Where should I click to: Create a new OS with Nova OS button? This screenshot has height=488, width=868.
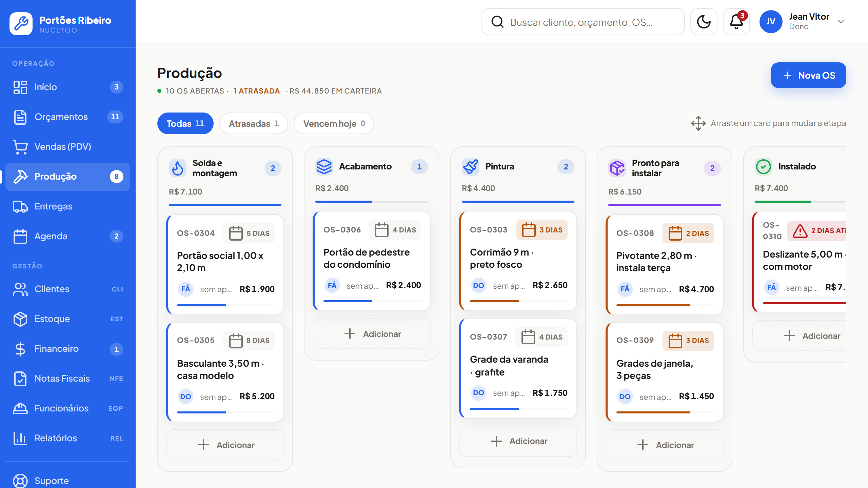[x=808, y=75]
